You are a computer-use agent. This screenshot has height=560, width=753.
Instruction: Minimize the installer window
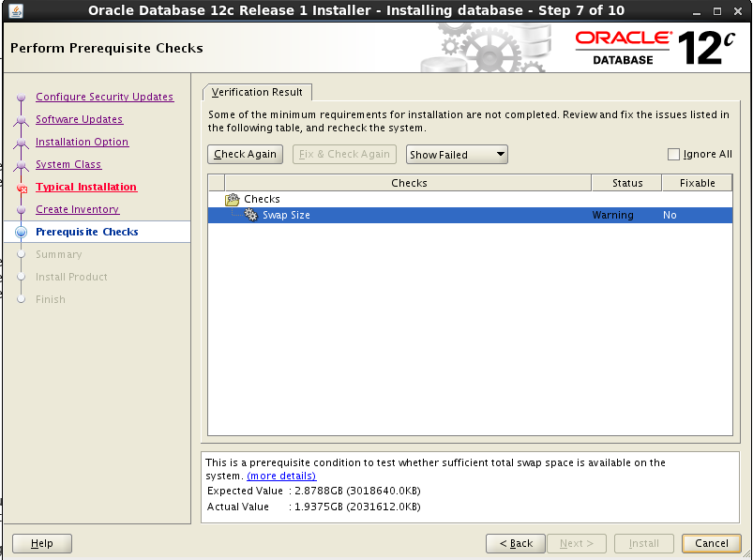(x=697, y=11)
